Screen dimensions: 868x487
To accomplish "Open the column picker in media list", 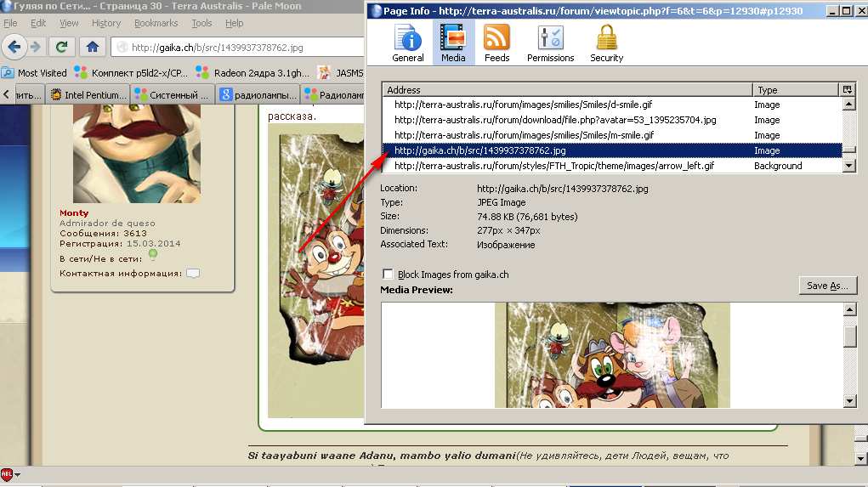I will (847, 89).
